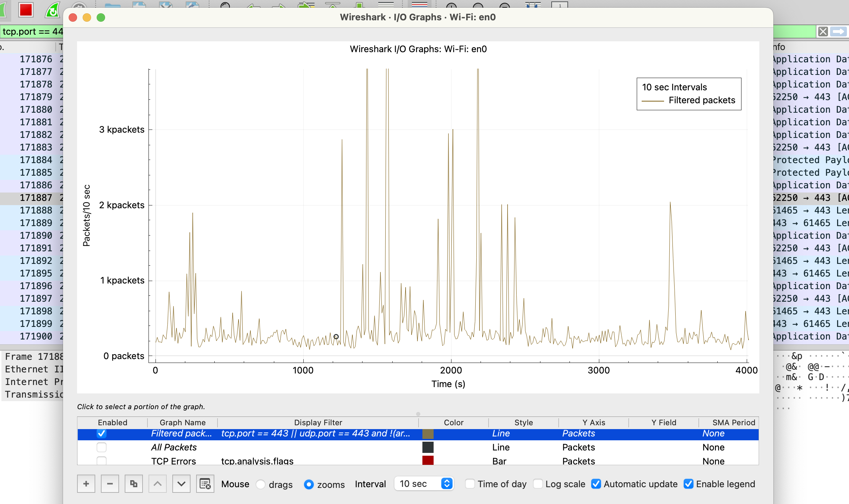
Task: Click the Color column header
Action: click(x=454, y=422)
